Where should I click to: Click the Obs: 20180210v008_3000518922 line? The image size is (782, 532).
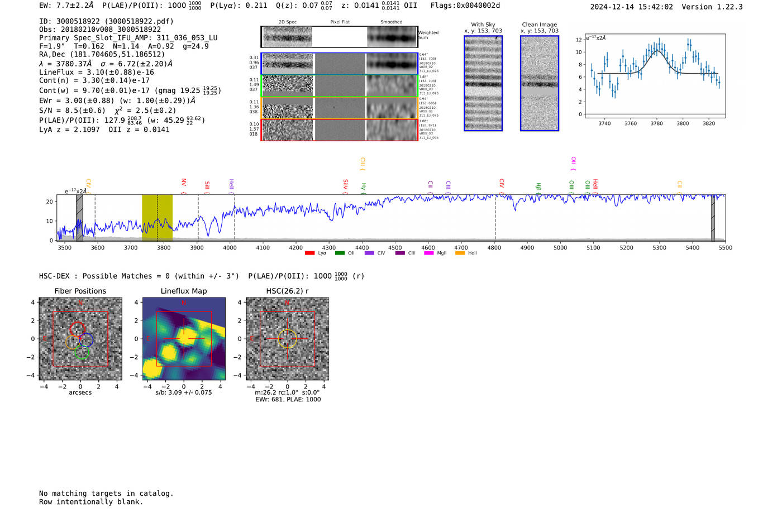click(100, 30)
